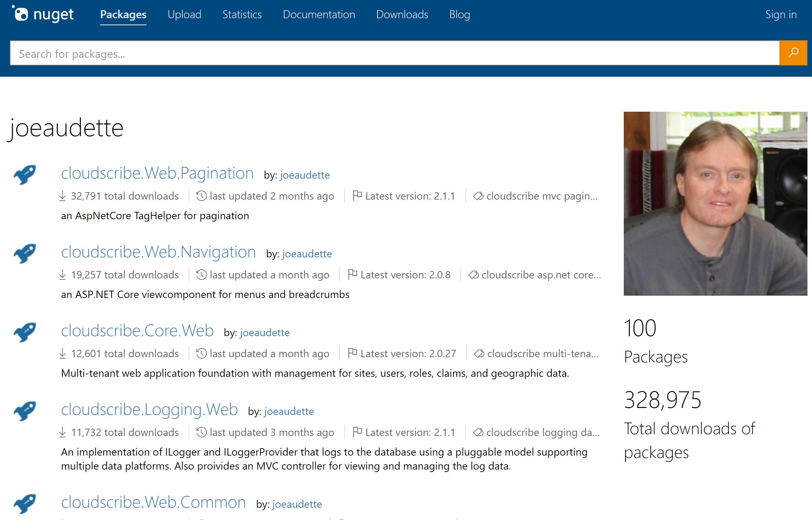
Task: Click Sign in
Action: tap(781, 14)
